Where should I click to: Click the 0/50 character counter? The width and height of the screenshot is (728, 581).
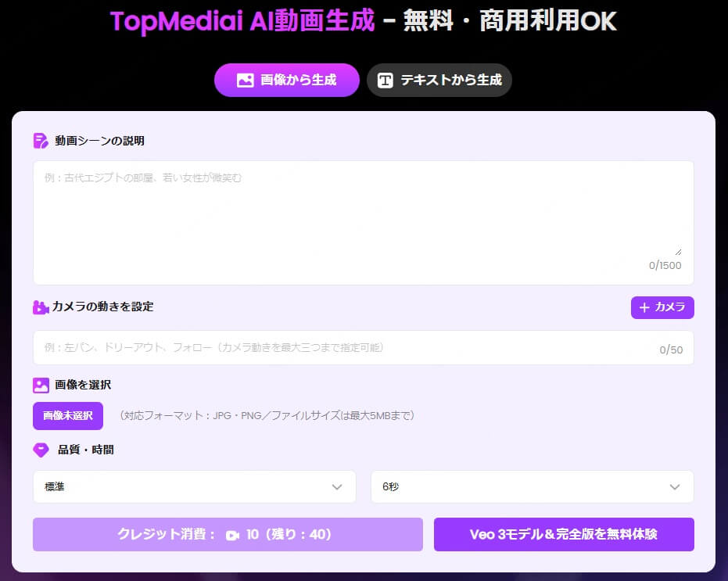click(671, 350)
